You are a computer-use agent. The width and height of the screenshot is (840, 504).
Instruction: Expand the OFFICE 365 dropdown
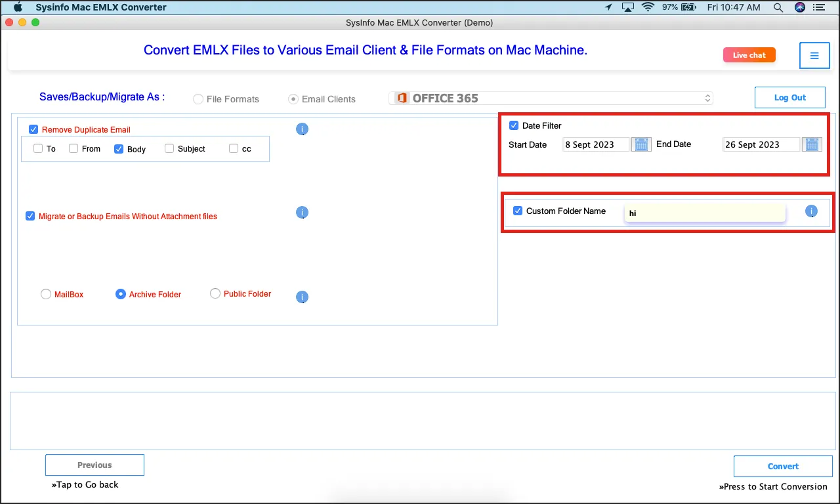click(551, 98)
